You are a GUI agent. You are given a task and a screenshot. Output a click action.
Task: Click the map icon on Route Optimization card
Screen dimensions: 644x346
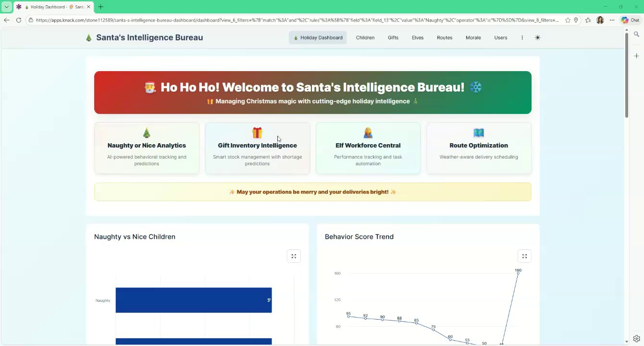(x=479, y=133)
